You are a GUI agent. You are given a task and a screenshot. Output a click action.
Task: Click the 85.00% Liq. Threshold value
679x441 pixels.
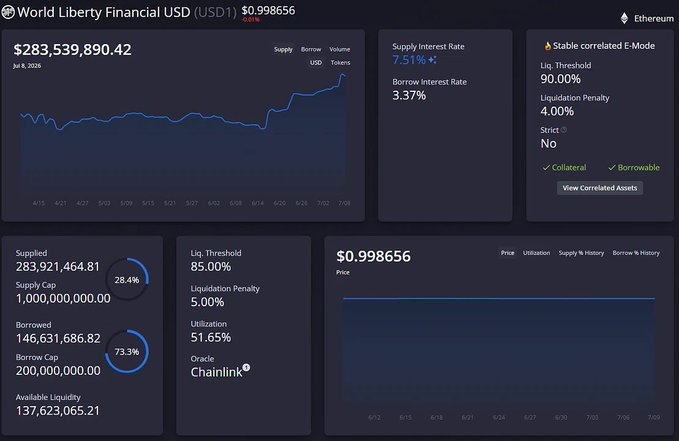(x=211, y=266)
